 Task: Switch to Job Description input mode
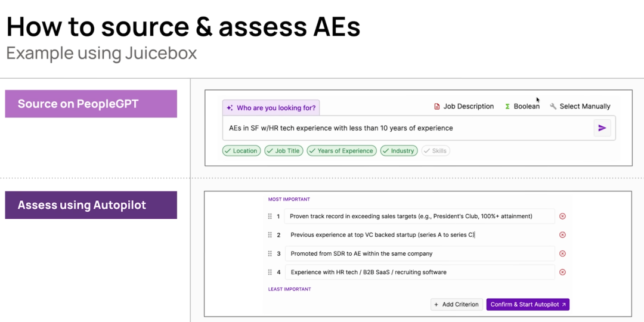click(464, 106)
